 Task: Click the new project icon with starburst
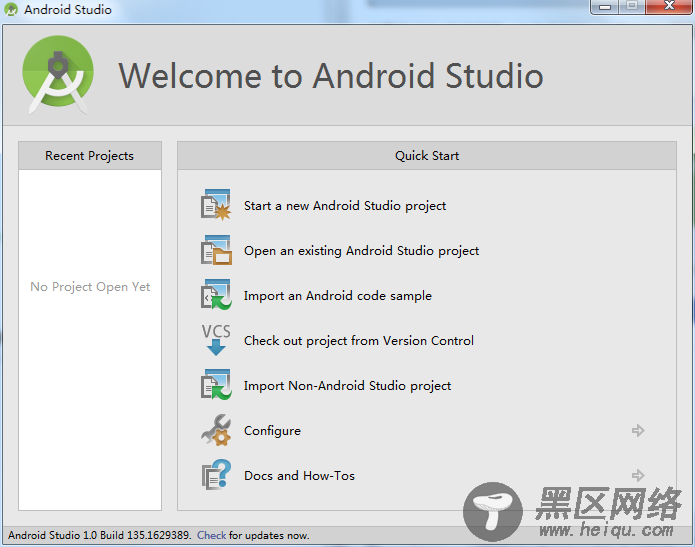coord(216,205)
